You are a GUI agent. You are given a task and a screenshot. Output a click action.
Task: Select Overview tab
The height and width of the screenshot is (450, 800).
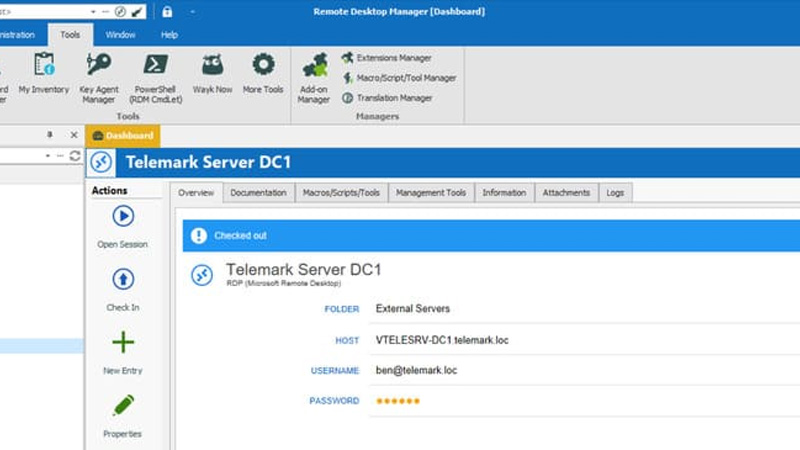coord(196,193)
